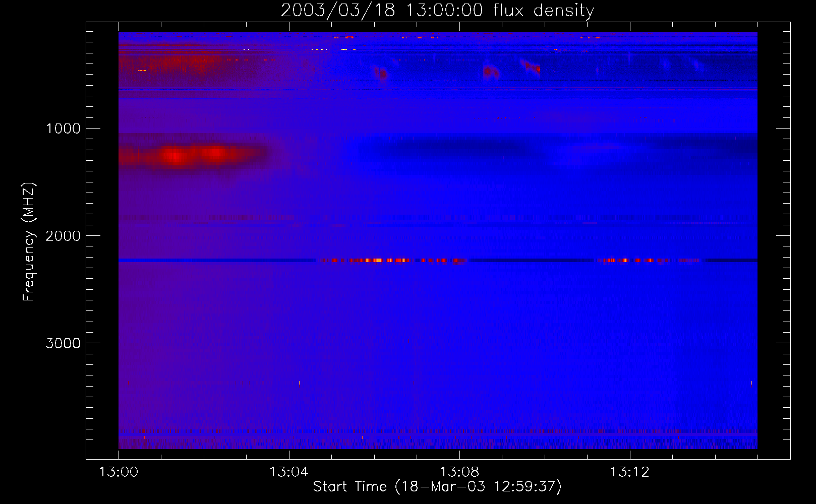Image resolution: width=816 pixels, height=504 pixels.
Task: Click the 2000 frequency tick label
Action: (63, 236)
